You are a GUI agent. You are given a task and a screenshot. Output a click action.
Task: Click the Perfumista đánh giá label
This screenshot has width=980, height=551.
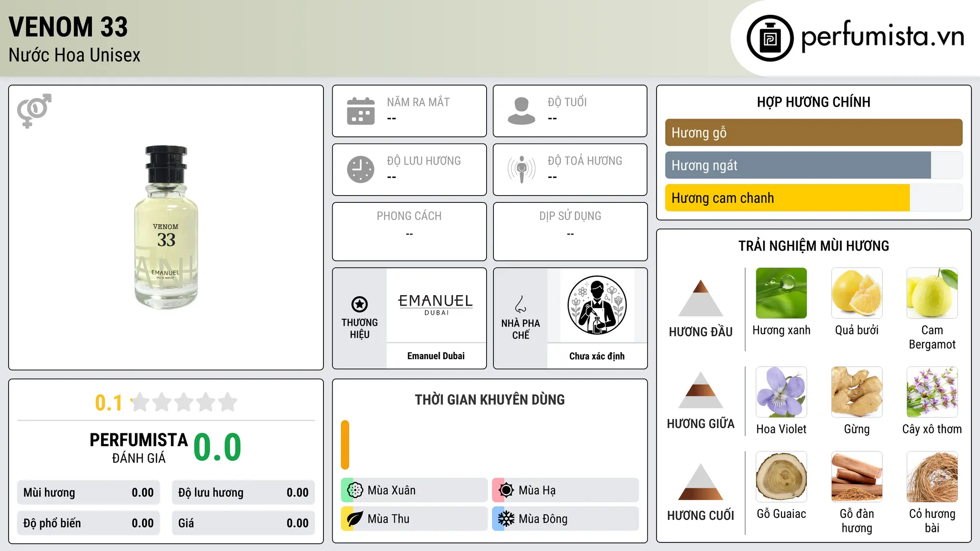(x=139, y=448)
